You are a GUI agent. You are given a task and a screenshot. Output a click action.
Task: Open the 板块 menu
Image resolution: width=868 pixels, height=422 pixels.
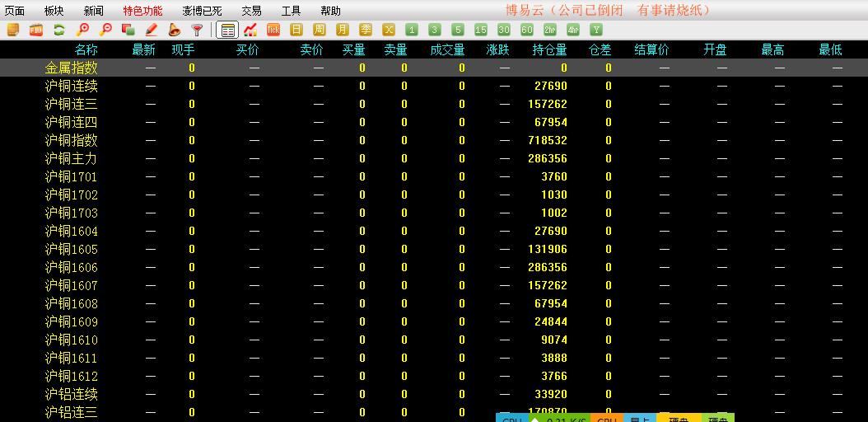pos(54,11)
